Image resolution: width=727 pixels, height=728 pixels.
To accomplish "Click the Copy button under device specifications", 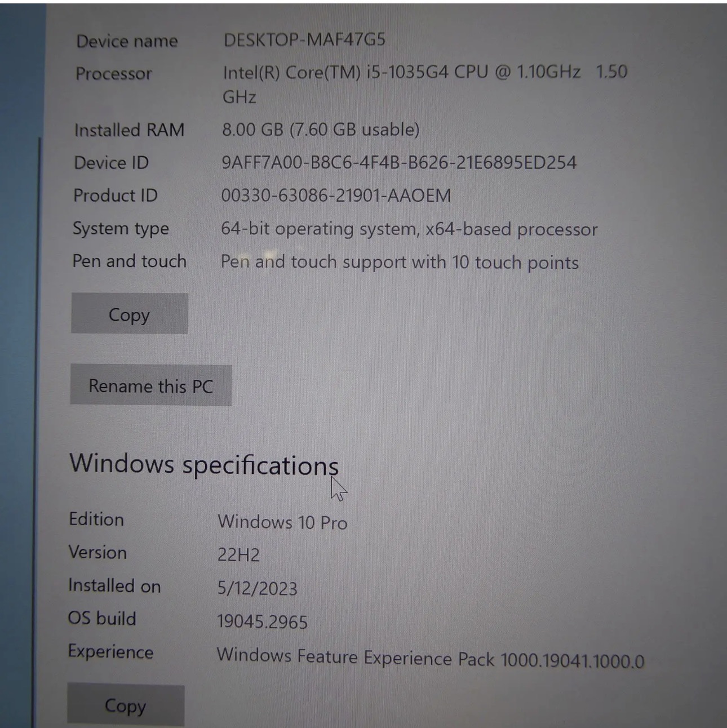I will (x=128, y=314).
